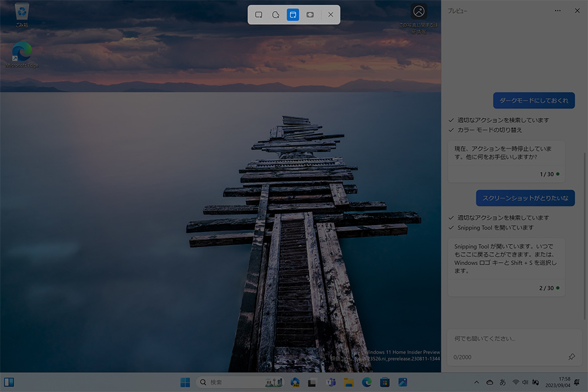Click the Snipping Tool を開いています status line
The height and width of the screenshot is (392, 588).
pyautogui.click(x=495, y=227)
